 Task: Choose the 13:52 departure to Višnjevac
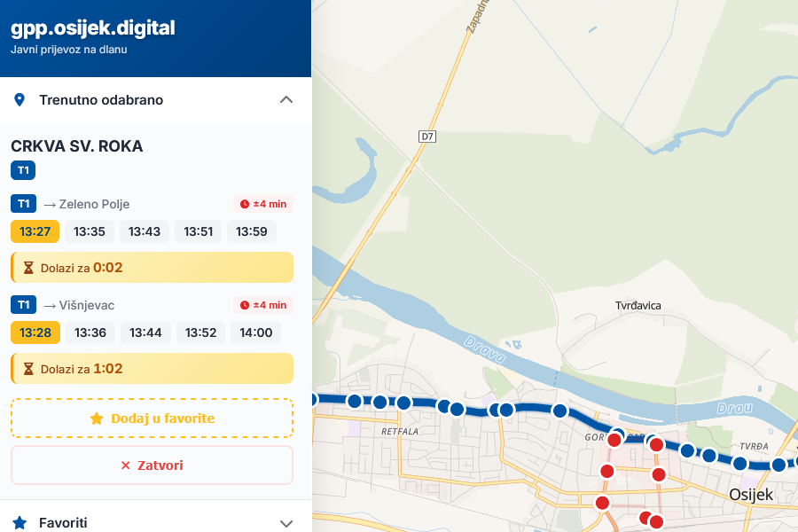click(201, 332)
